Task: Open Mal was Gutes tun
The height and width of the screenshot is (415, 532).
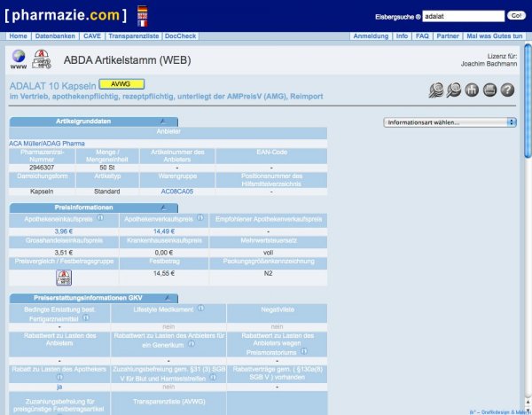Action: [x=495, y=36]
